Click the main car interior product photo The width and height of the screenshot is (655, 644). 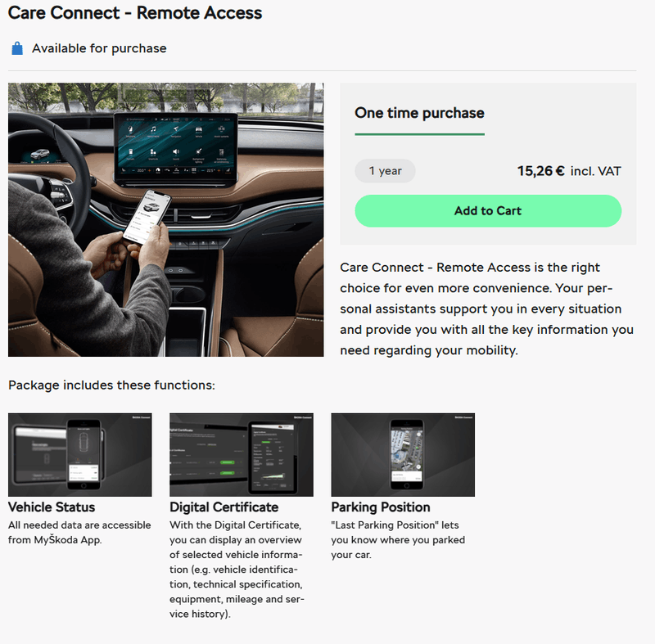point(166,219)
